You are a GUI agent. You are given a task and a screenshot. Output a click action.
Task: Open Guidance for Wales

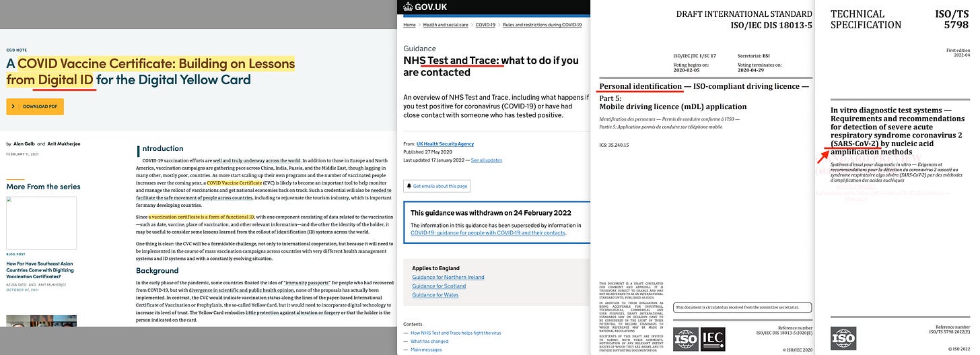click(x=434, y=294)
